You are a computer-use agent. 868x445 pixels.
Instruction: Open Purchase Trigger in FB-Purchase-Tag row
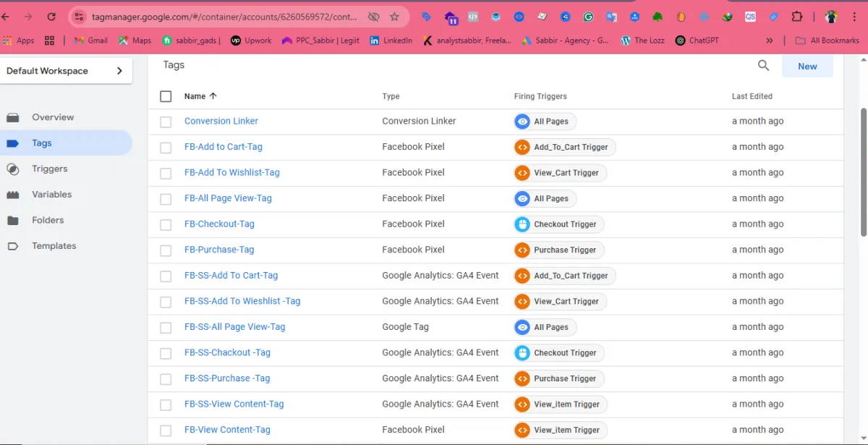(558, 250)
